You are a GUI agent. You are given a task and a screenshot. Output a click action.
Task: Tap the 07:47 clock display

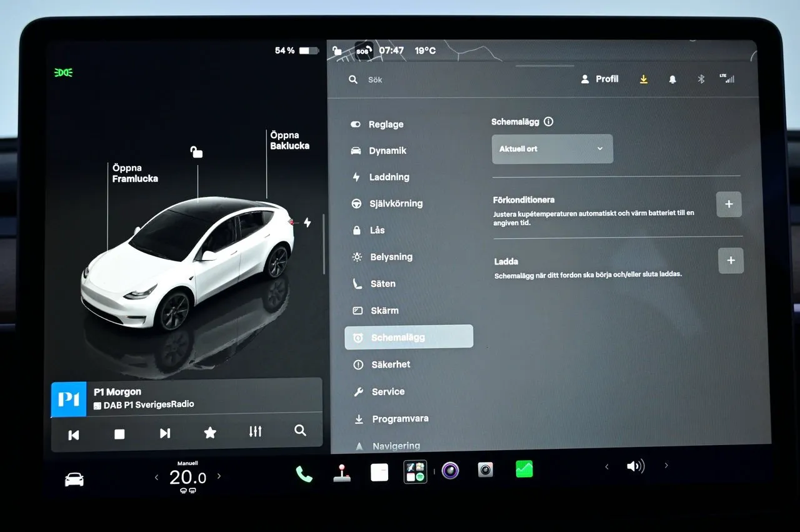[x=391, y=51]
